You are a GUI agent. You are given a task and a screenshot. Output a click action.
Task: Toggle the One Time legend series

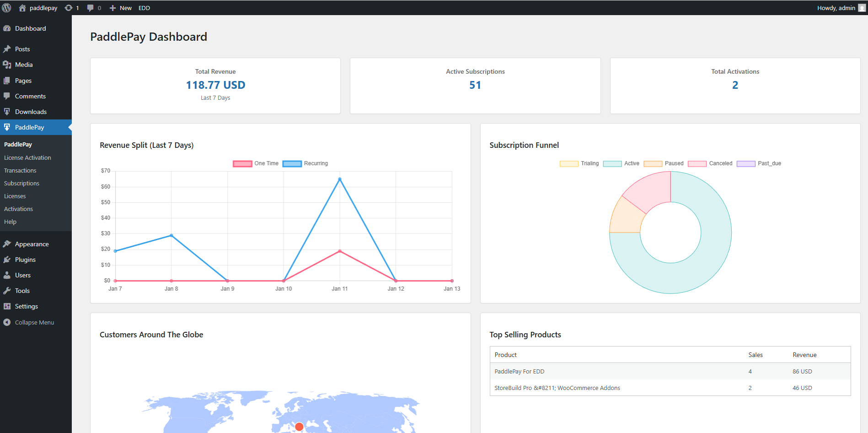(x=256, y=163)
